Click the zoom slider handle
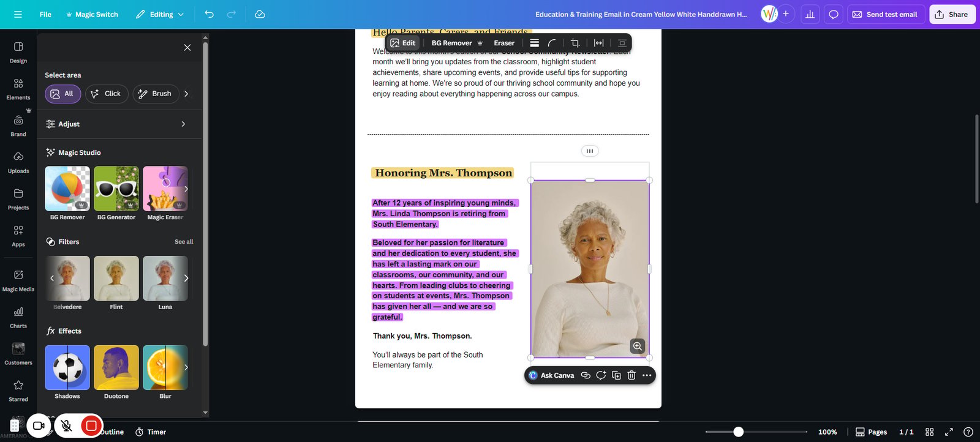Screen dimensions: 980x442 pos(739,432)
